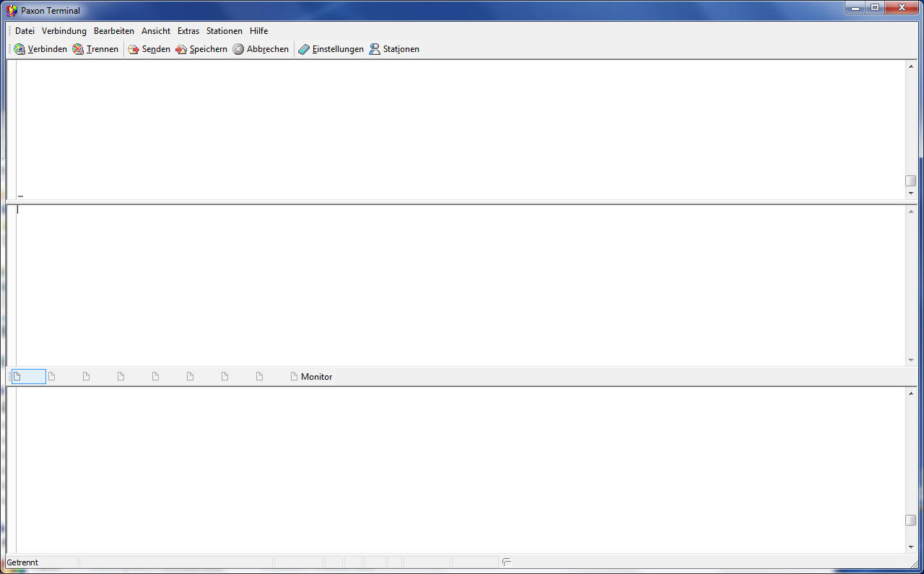Image resolution: width=924 pixels, height=574 pixels.
Task: Open Einstellungen from the toolbar
Action: click(331, 49)
